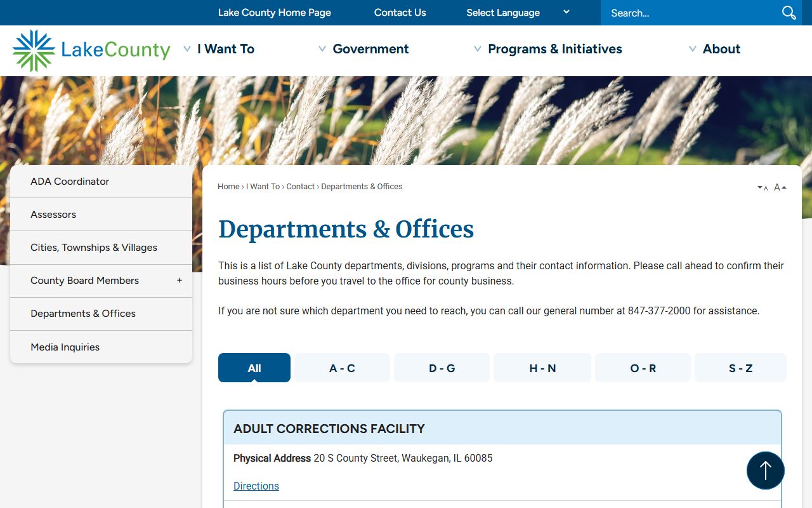This screenshot has width=812, height=508.
Task: Click the Departments & Offices page title
Action: (x=346, y=229)
